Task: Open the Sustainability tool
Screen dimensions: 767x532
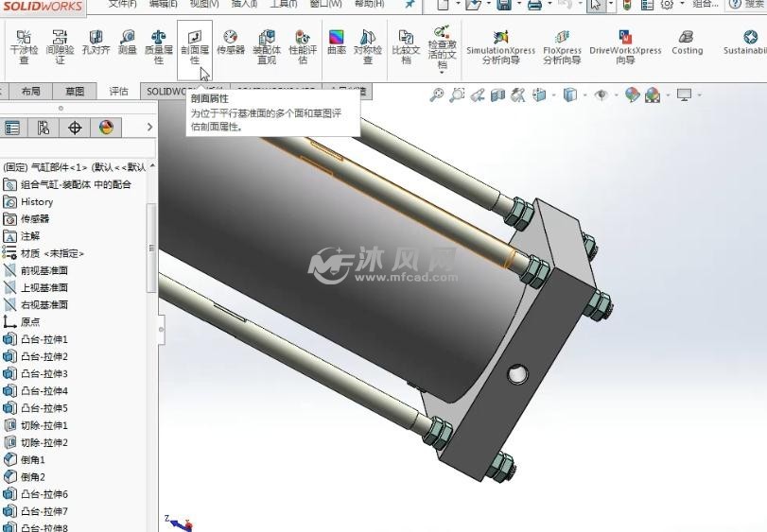Action: point(746,43)
